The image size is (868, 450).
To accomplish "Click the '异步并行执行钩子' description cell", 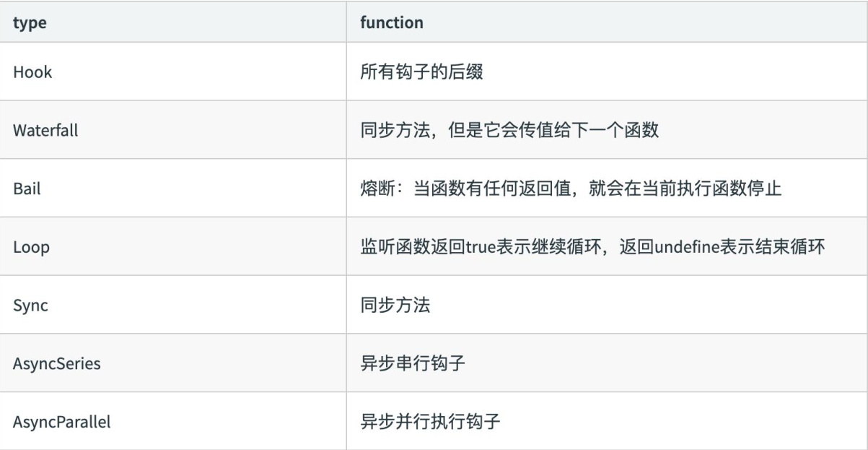I will (x=607, y=421).
